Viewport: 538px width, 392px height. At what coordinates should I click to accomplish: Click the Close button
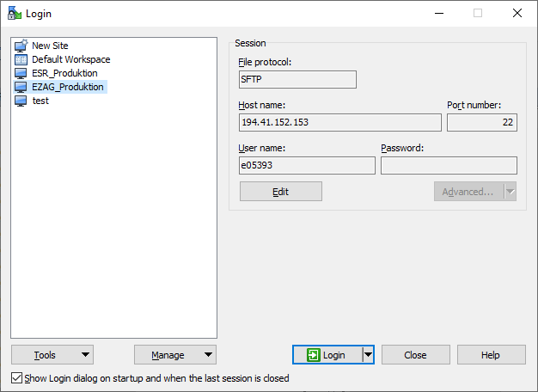coord(415,354)
